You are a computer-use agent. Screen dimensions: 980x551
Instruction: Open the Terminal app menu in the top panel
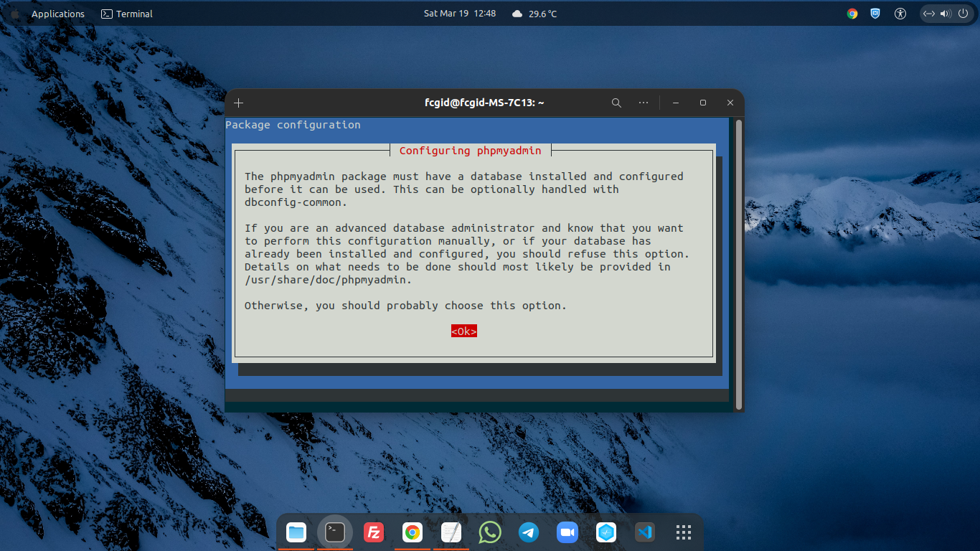(127, 14)
